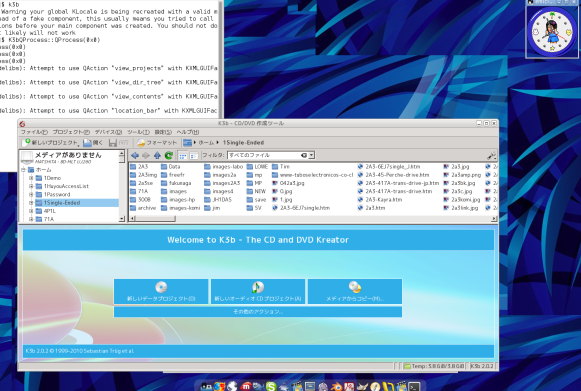Open the ツール(T) menu
Screen dimensions: 581x391
(x=139, y=132)
